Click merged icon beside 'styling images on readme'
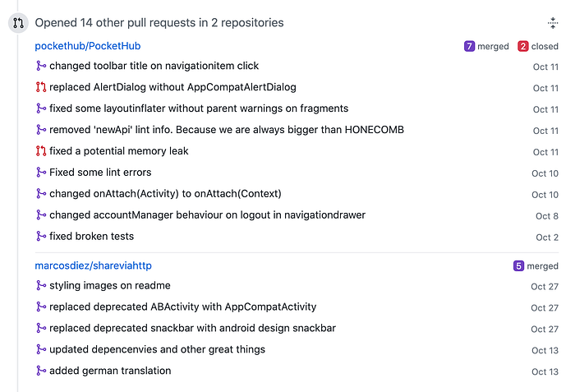This screenshot has height=392, width=575. (x=41, y=285)
